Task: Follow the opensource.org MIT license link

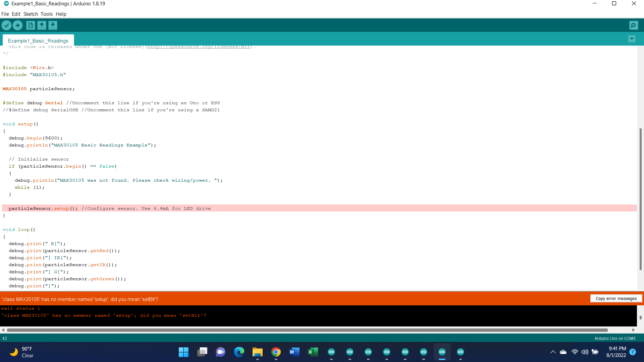Action: point(199,47)
